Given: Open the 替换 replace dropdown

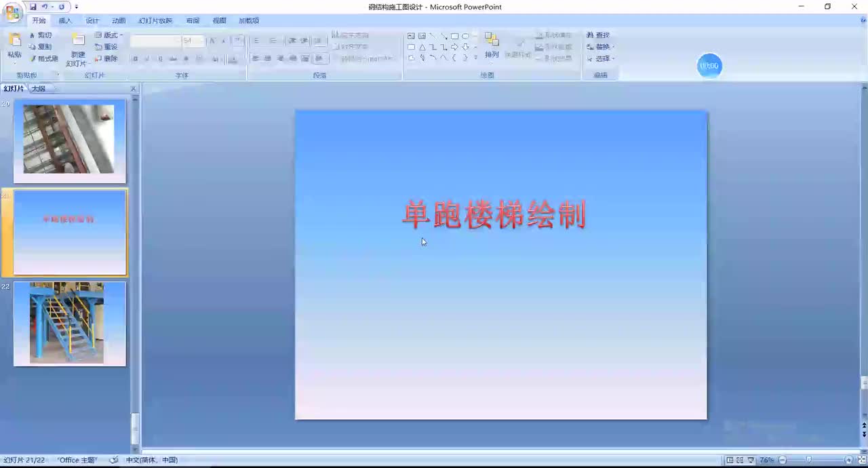Looking at the screenshot, I should coord(599,47).
